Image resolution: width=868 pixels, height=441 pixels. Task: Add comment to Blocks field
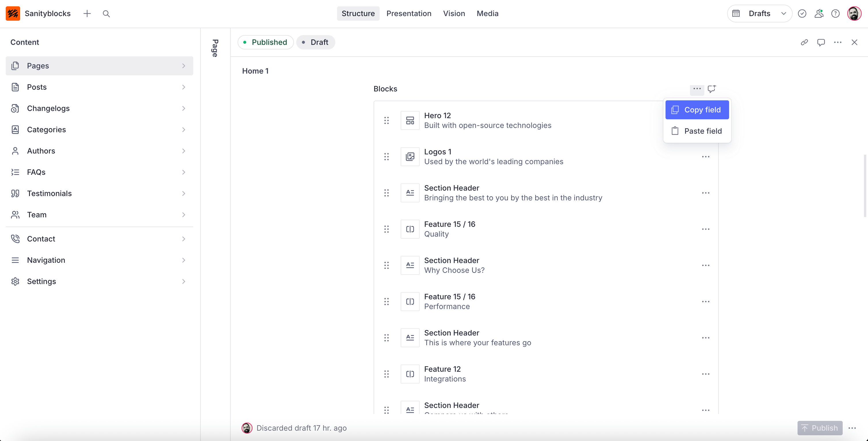click(x=712, y=89)
